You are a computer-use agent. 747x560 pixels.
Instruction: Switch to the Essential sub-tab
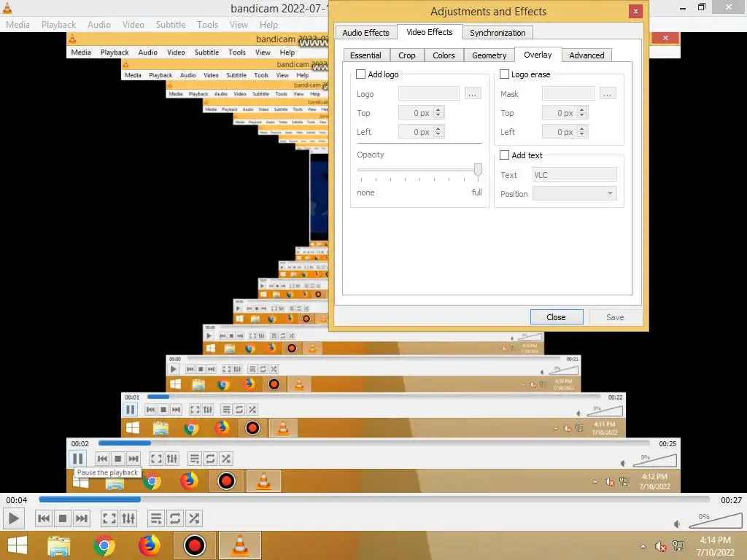(x=366, y=55)
